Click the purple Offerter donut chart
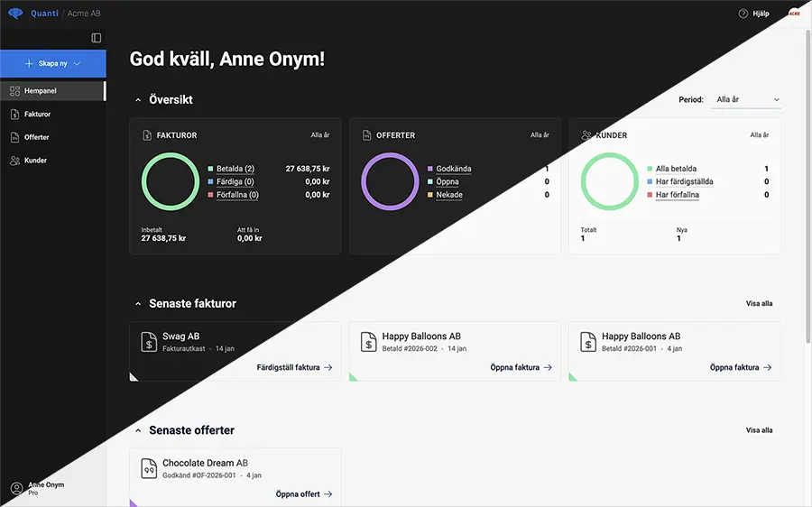 coord(390,181)
